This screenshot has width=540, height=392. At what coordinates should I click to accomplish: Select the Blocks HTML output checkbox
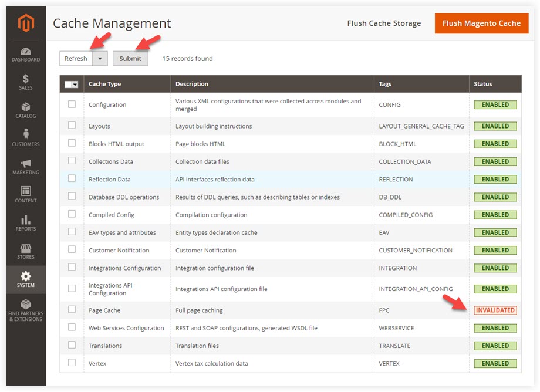(72, 143)
